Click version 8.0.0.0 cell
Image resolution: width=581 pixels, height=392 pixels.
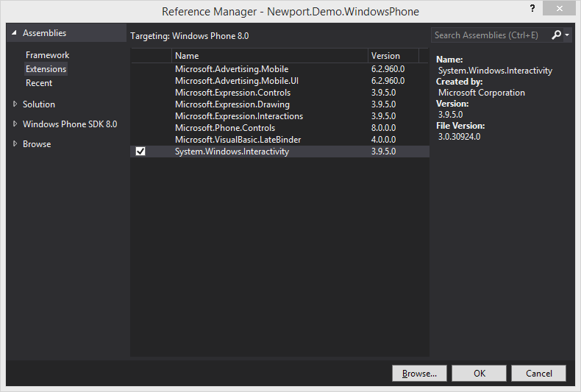383,128
